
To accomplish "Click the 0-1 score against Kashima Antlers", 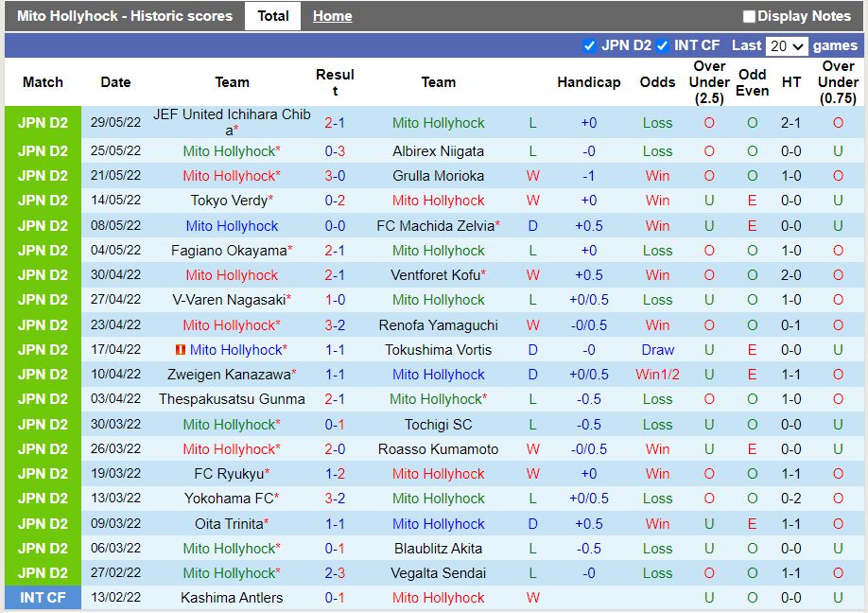I will 335,598.
